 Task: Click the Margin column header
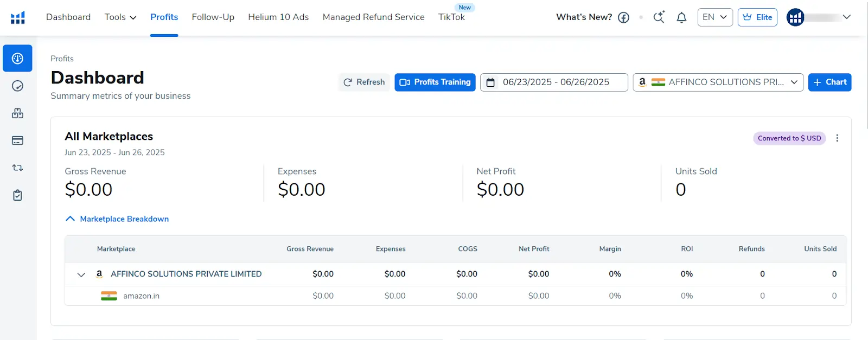pyautogui.click(x=610, y=249)
